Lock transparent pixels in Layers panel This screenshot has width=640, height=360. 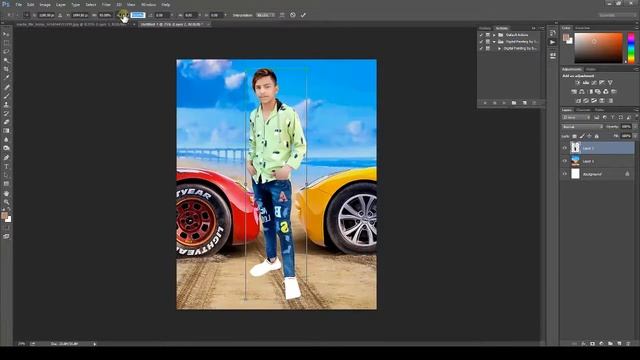575,136
